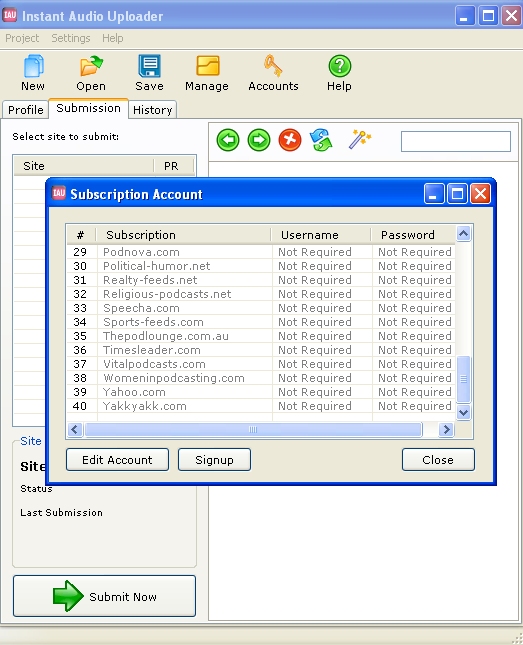Click the Signup button
The width and height of the screenshot is (523, 645).
(214, 459)
